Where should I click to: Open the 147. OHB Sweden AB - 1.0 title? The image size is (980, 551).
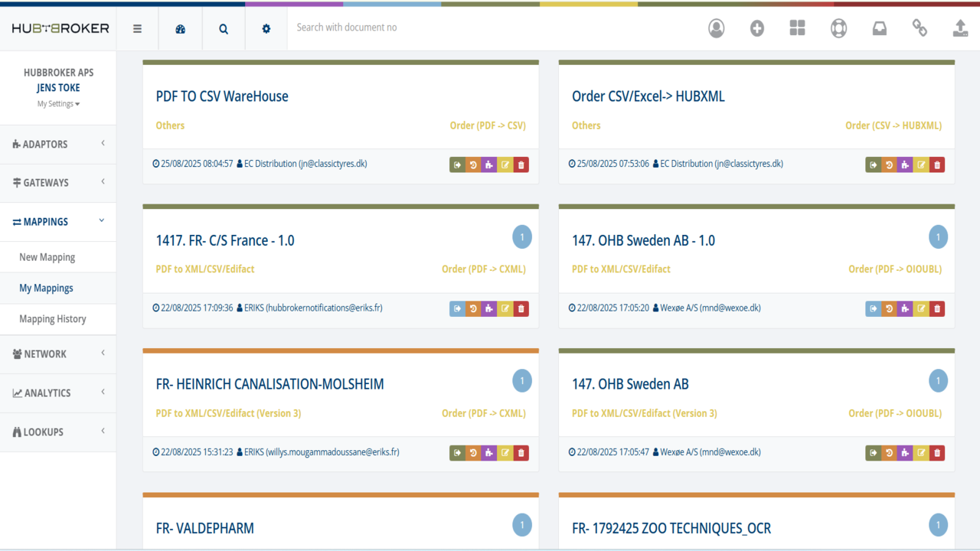[x=643, y=240]
